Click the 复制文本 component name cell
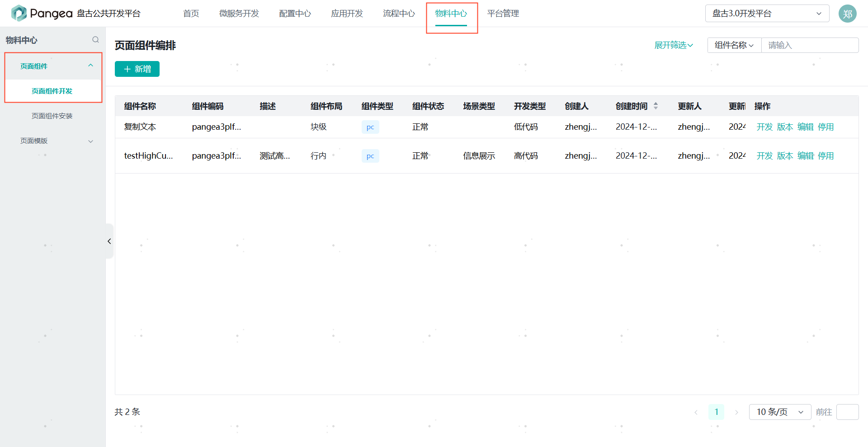Image resolution: width=868 pixels, height=447 pixels. [x=140, y=127]
